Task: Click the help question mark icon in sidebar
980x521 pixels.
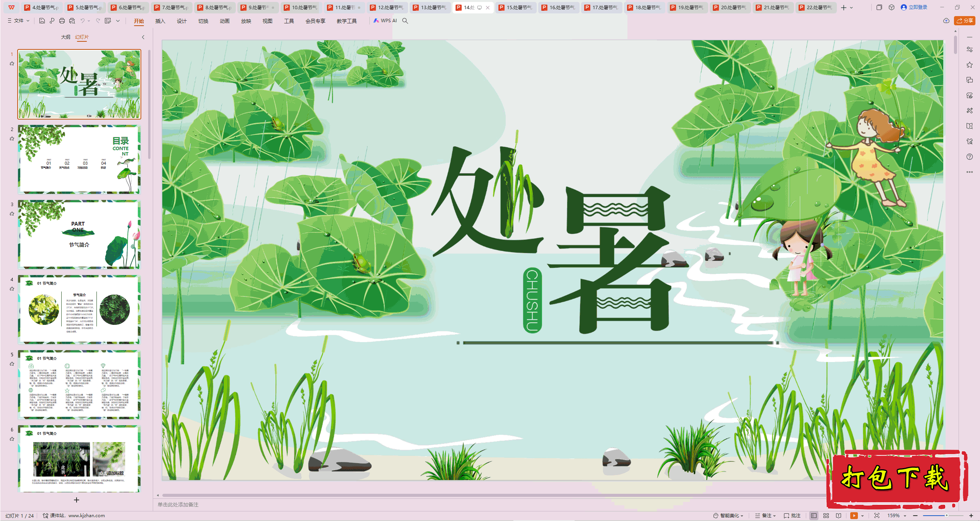Action: (x=970, y=157)
